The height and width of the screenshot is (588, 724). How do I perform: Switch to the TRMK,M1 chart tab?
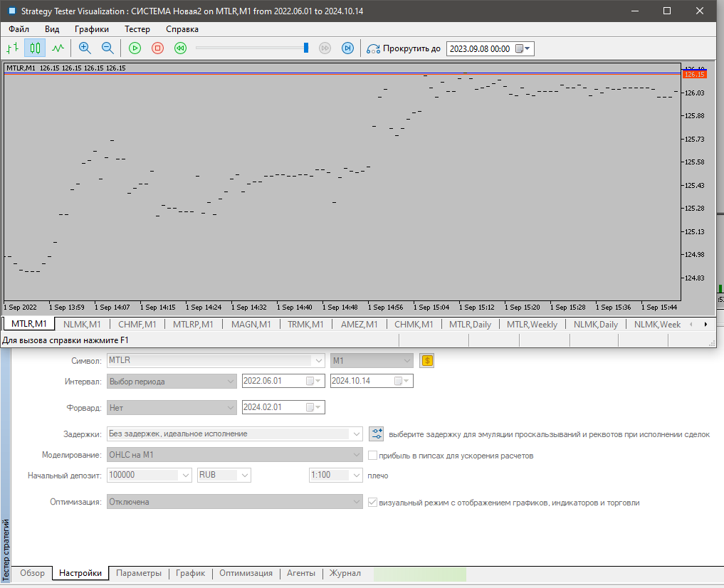click(x=305, y=325)
